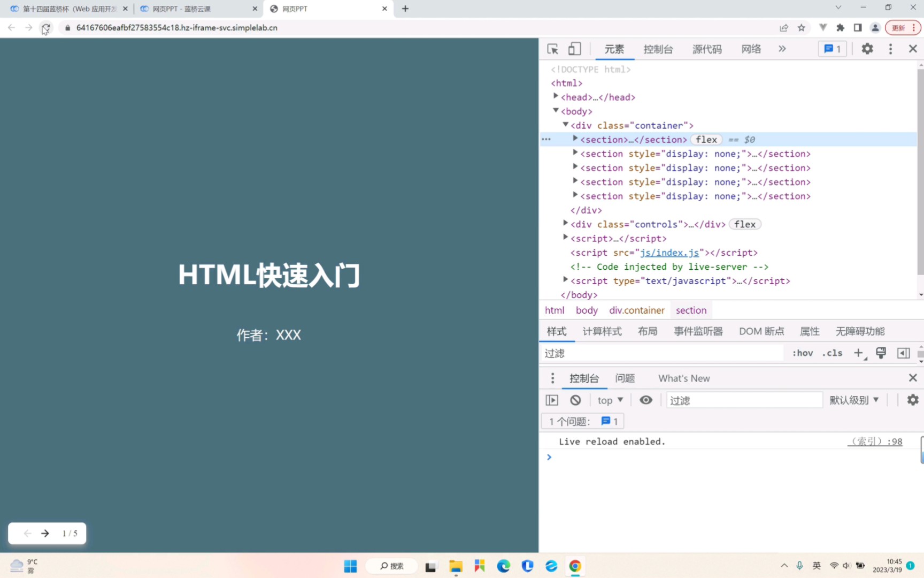The image size is (924, 578).
Task: Toggle flex badge on div controls
Action: click(x=745, y=224)
